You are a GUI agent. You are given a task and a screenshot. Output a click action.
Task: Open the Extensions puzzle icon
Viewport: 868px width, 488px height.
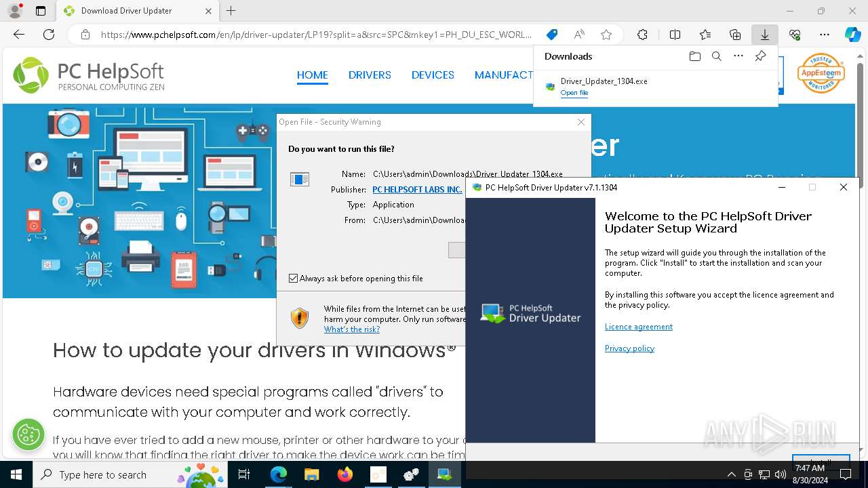coord(642,35)
